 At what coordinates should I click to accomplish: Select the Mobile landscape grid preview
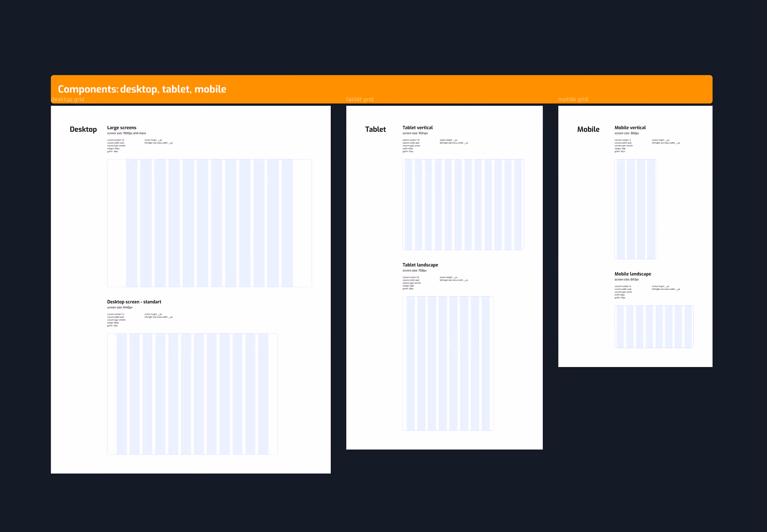click(x=654, y=327)
